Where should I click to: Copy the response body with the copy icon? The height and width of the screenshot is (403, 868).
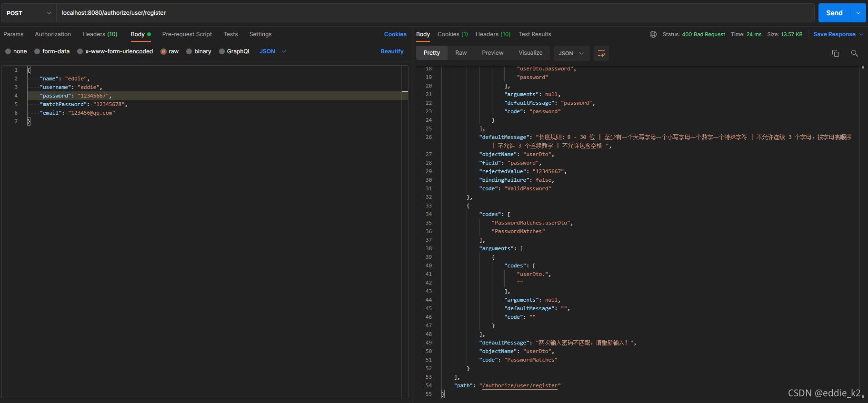[835, 53]
